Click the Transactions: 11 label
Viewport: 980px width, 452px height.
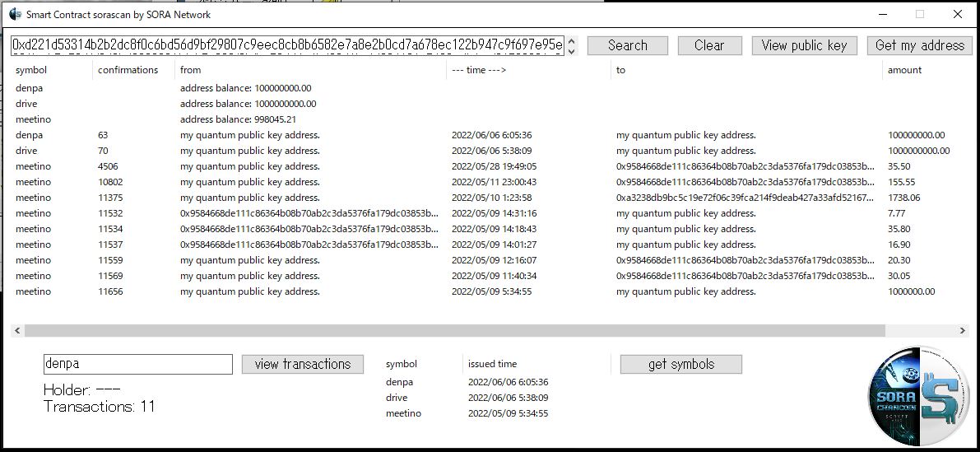100,407
